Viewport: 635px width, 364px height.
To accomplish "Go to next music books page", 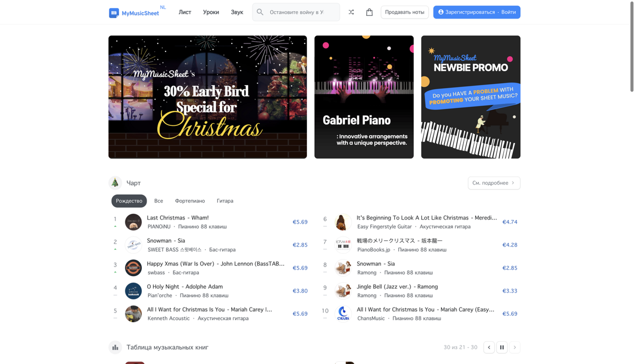I will pos(515,348).
